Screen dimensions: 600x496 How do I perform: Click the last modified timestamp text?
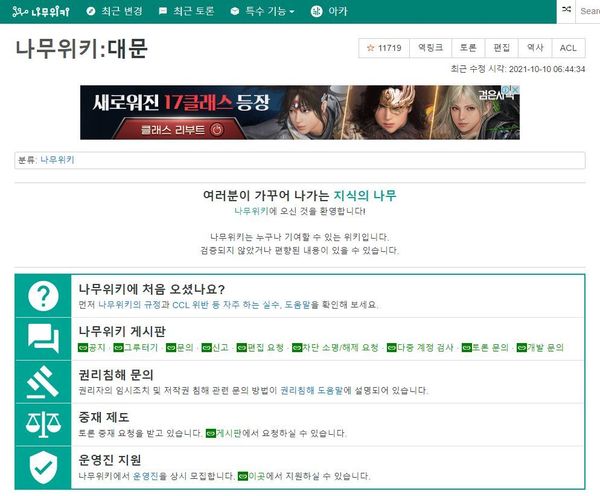click(x=518, y=69)
